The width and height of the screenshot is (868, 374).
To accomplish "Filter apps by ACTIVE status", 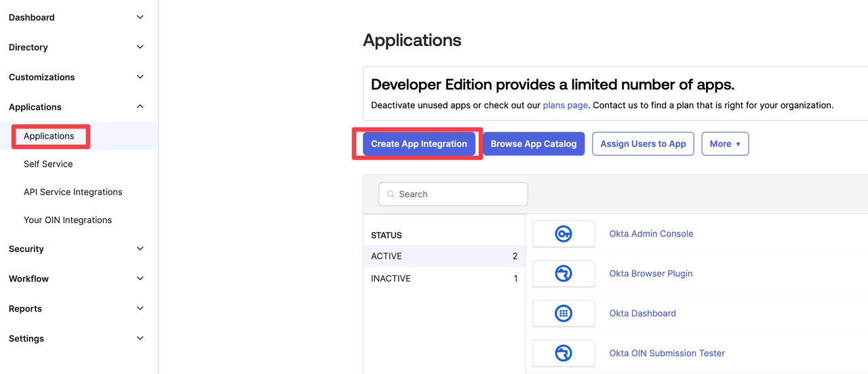I will point(444,256).
